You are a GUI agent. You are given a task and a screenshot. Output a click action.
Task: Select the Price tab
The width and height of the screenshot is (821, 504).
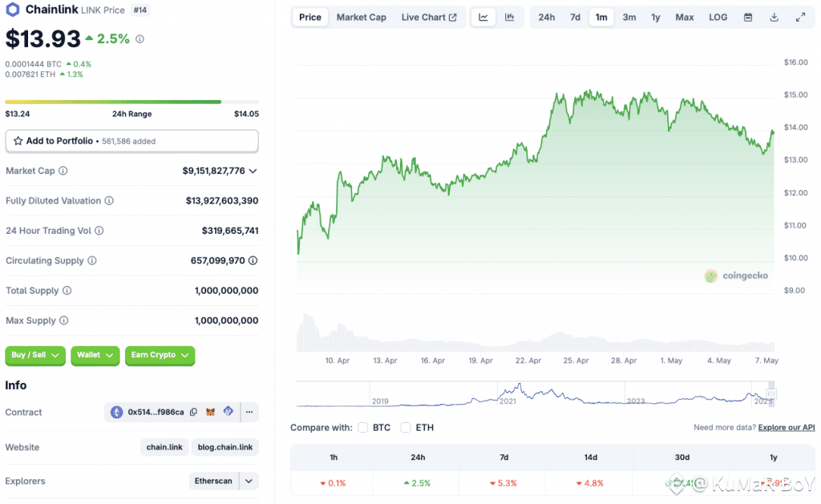coord(310,18)
